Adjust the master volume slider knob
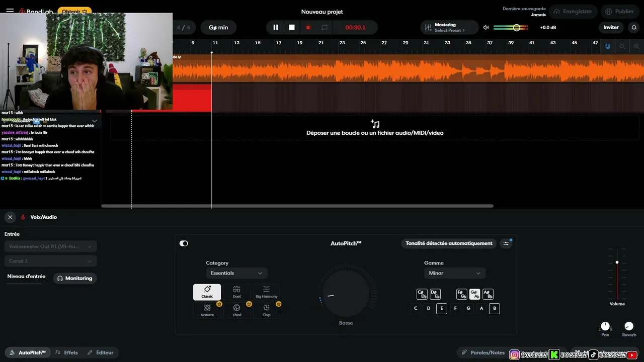The image size is (644, 362). [x=516, y=27]
